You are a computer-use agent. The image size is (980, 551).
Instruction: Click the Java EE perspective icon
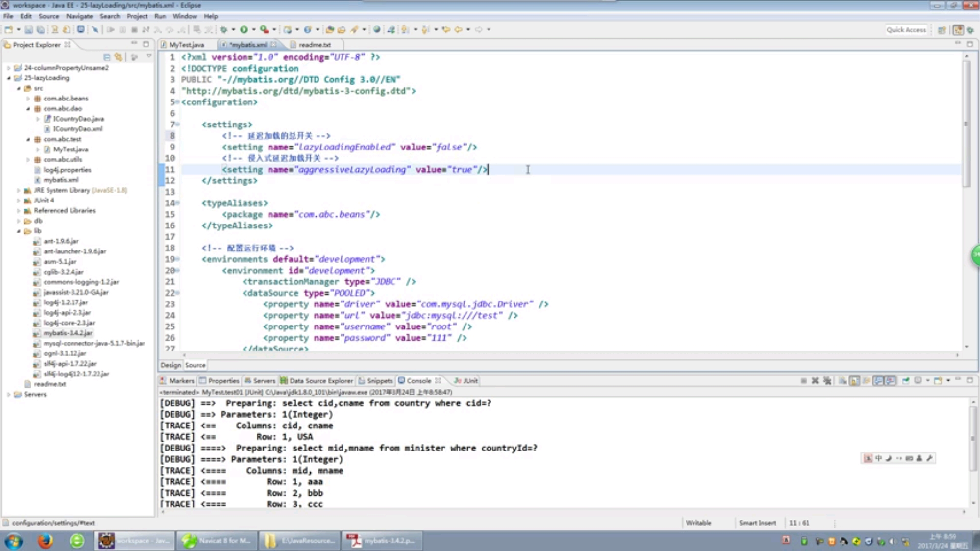tap(958, 30)
